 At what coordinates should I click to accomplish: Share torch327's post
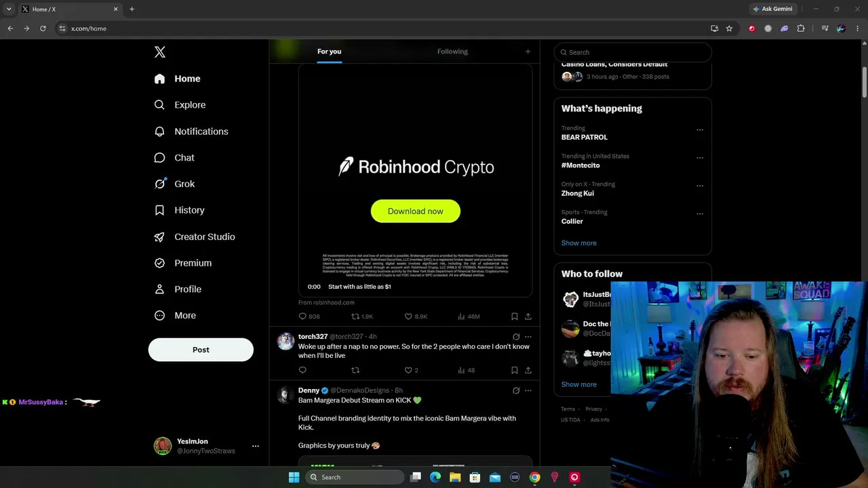pyautogui.click(x=528, y=370)
